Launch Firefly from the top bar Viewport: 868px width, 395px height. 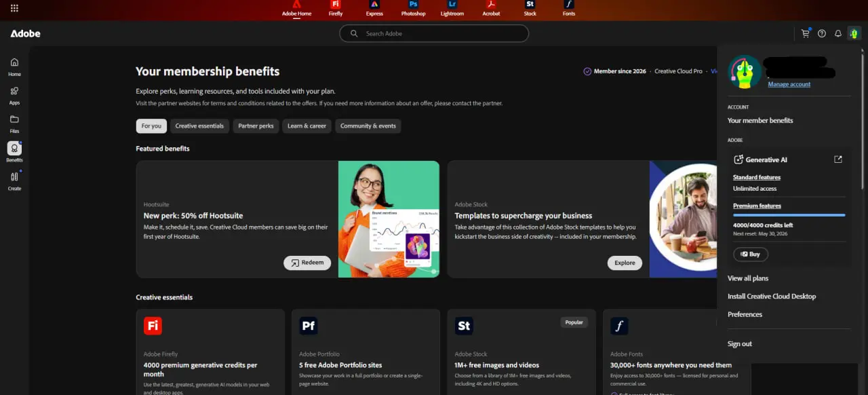336,9
